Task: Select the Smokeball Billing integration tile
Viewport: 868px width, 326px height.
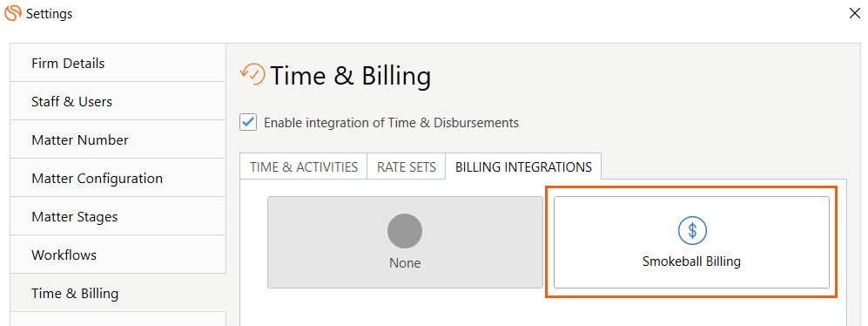Action: [692, 242]
